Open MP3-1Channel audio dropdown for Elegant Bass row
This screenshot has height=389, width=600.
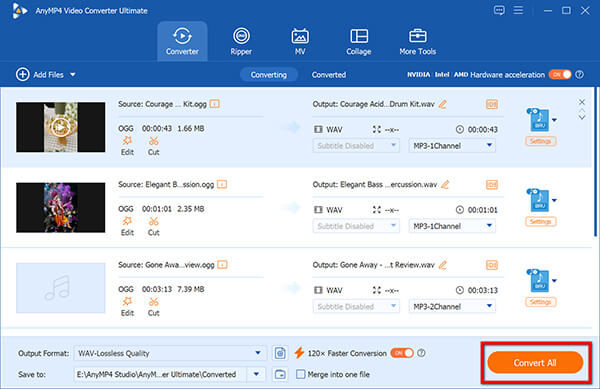click(x=452, y=226)
